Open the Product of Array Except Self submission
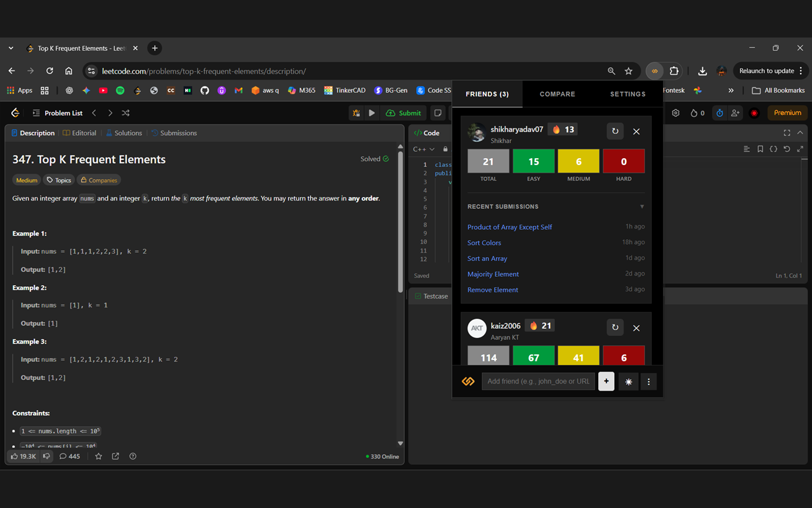Image resolution: width=812 pixels, height=508 pixels. coord(509,227)
